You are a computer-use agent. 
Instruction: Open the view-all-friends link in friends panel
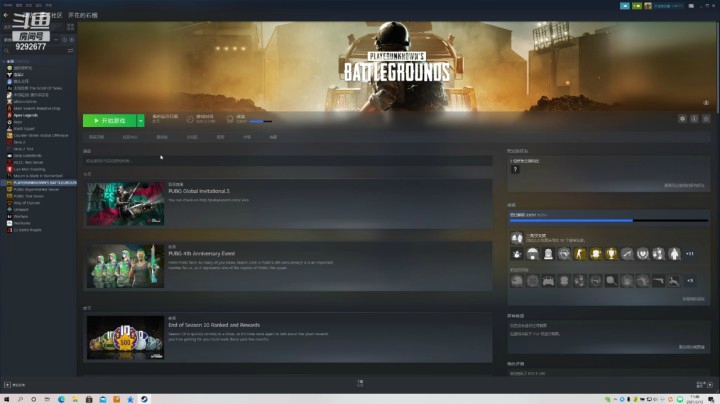(684, 185)
